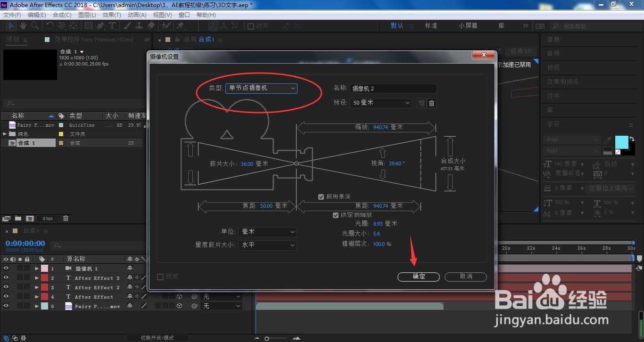This screenshot has width=644, height=342.
Task: Open the 量度胶片大小 dropdown
Action: 267,245
